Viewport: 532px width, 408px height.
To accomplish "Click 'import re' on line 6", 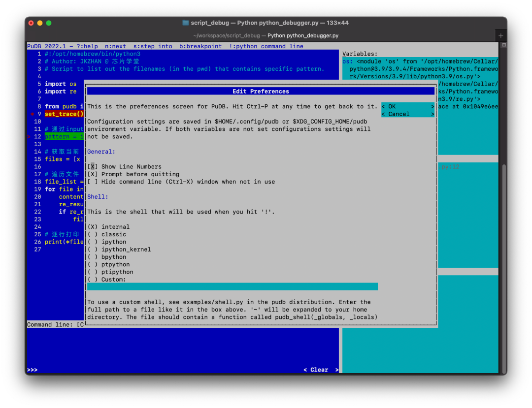I will pyautogui.click(x=61, y=92).
